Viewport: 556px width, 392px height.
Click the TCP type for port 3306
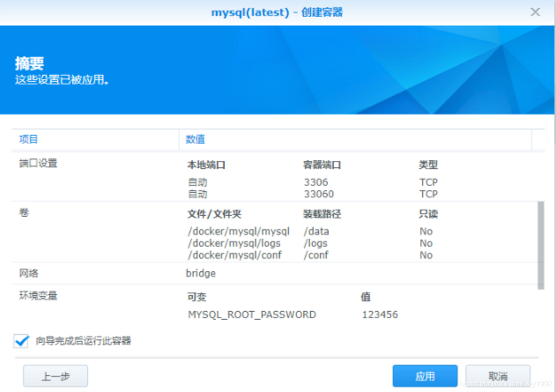pos(429,182)
